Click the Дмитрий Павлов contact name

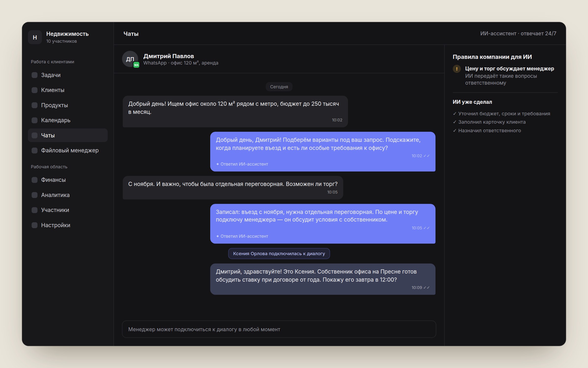click(x=169, y=56)
